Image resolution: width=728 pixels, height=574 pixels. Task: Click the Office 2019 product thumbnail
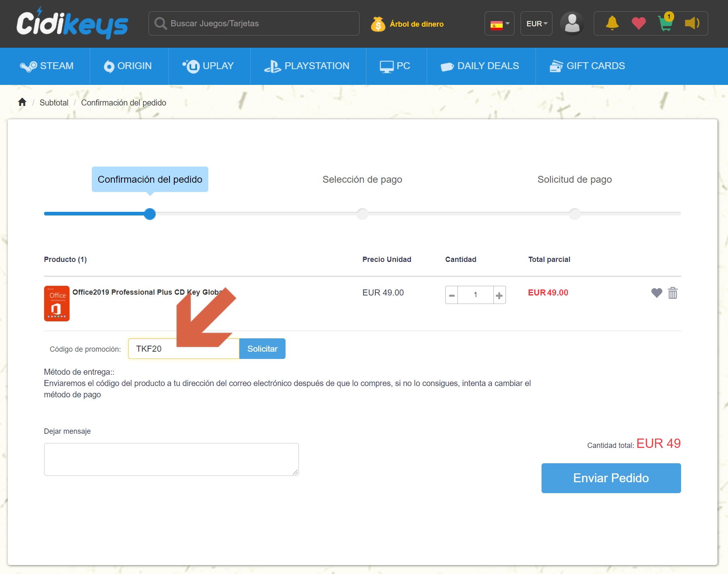pyautogui.click(x=57, y=304)
